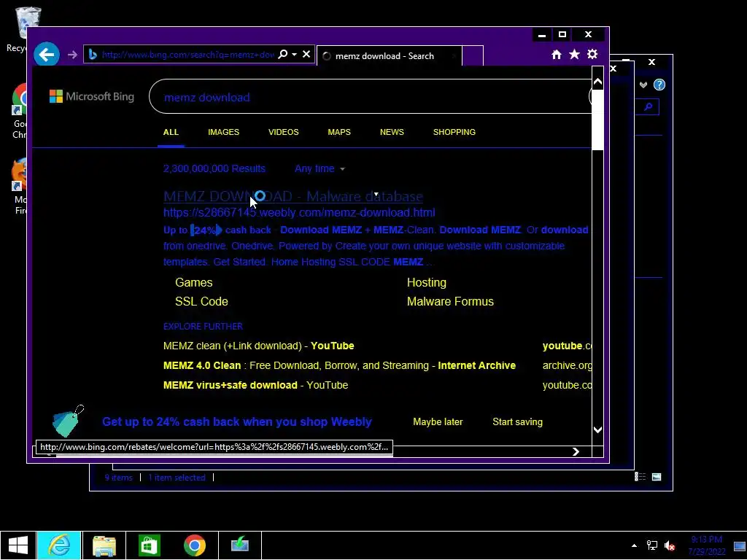Viewport: 747px width, 560px height.
Task: Click the 24% cash back tag
Action: tap(206, 230)
